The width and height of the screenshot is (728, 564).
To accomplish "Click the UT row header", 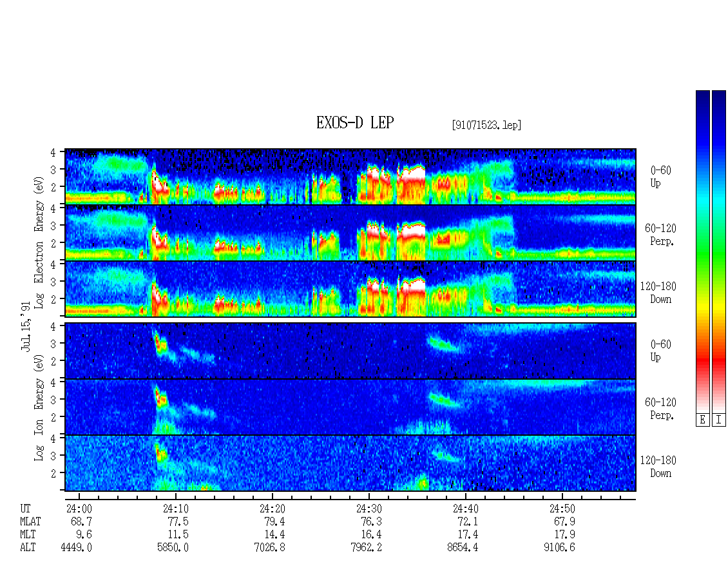I will [x=25, y=509].
